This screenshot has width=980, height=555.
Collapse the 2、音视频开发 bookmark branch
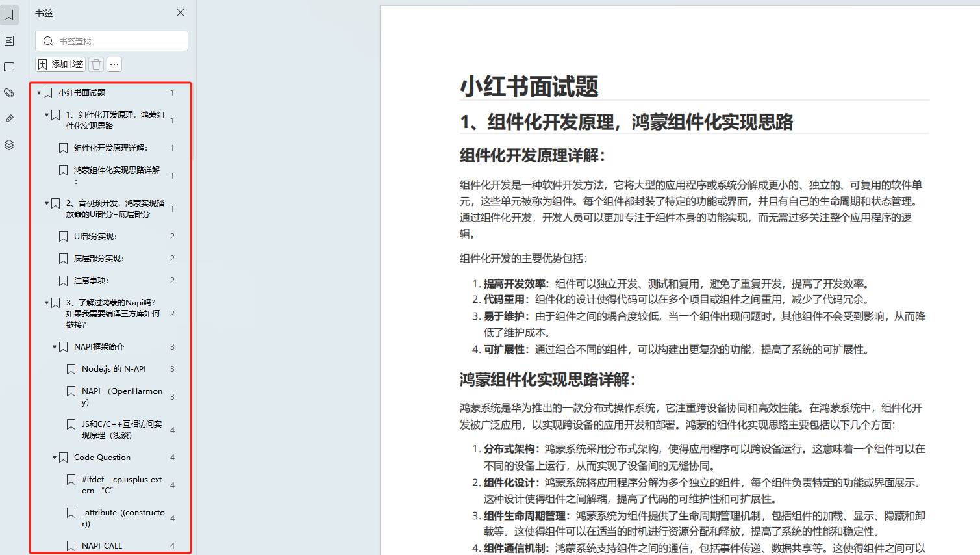click(x=47, y=203)
